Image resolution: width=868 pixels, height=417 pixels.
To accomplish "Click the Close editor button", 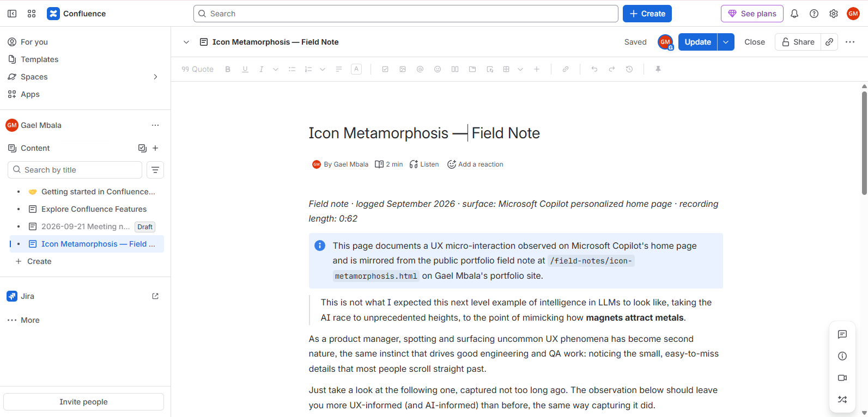I will pyautogui.click(x=755, y=42).
